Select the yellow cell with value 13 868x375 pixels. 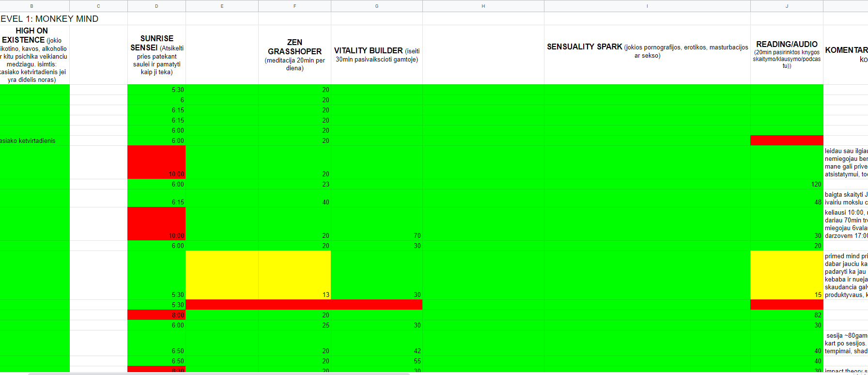294,275
